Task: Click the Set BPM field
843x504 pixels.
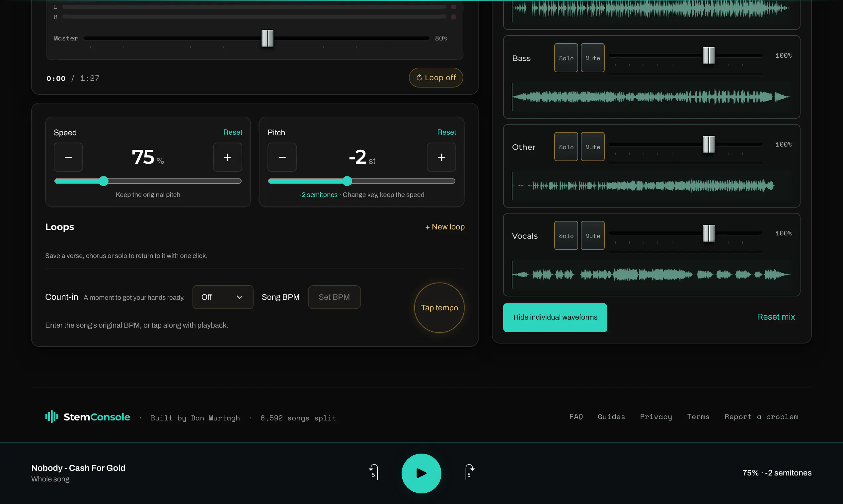Action: tap(335, 297)
